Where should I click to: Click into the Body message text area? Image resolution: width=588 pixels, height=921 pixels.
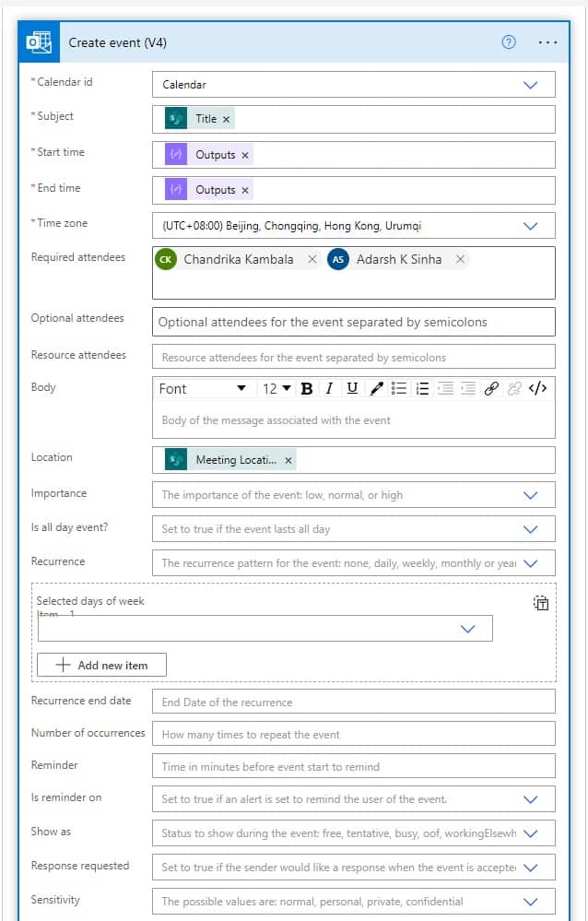pos(354,420)
